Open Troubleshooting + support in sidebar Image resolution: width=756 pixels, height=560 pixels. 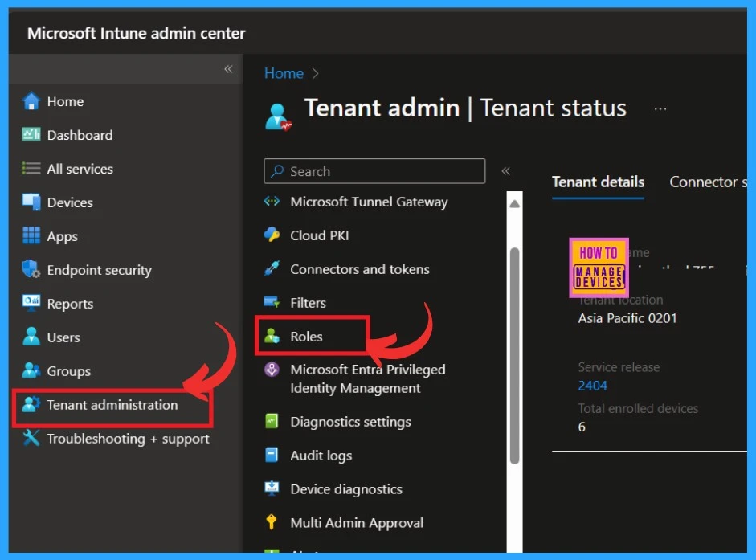[128, 439]
